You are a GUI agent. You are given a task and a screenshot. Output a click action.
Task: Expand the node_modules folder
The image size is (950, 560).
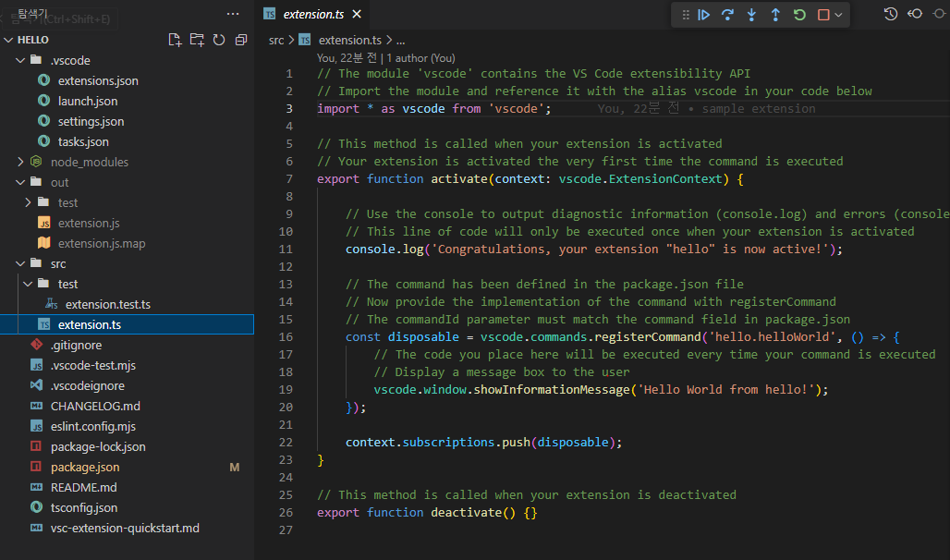pyautogui.click(x=20, y=162)
